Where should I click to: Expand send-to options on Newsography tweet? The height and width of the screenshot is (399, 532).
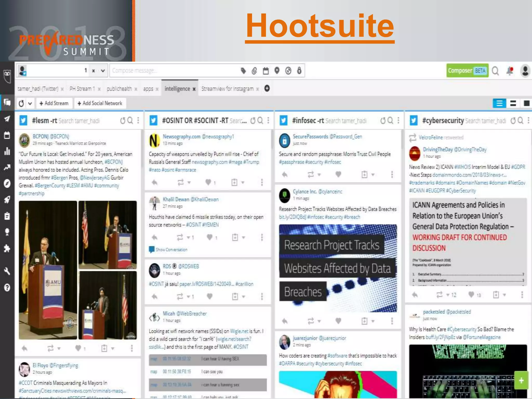click(x=243, y=183)
